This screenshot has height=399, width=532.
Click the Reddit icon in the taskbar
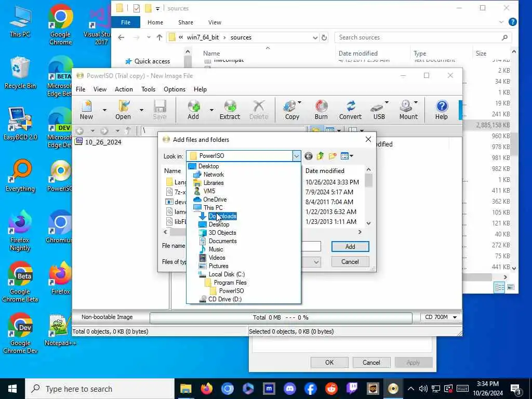point(331,389)
